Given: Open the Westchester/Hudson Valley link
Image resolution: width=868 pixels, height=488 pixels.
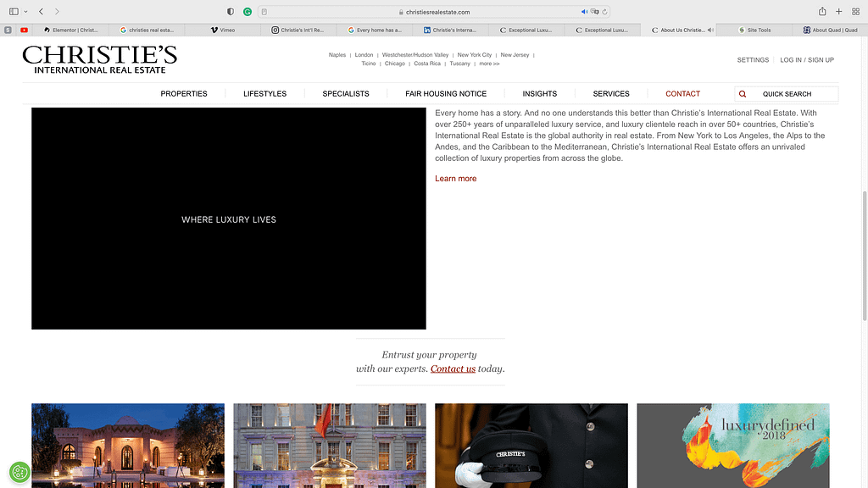Looking at the screenshot, I should [x=415, y=55].
